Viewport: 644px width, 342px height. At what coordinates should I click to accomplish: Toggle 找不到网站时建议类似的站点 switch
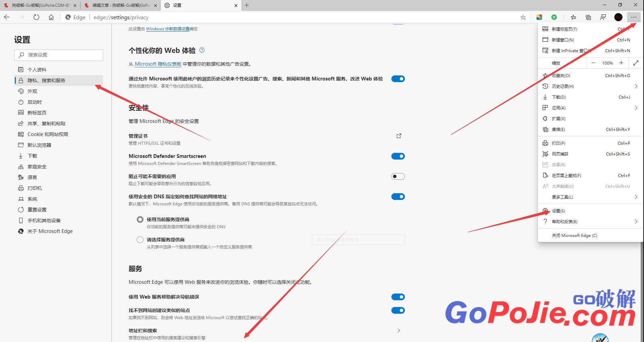pyautogui.click(x=398, y=310)
